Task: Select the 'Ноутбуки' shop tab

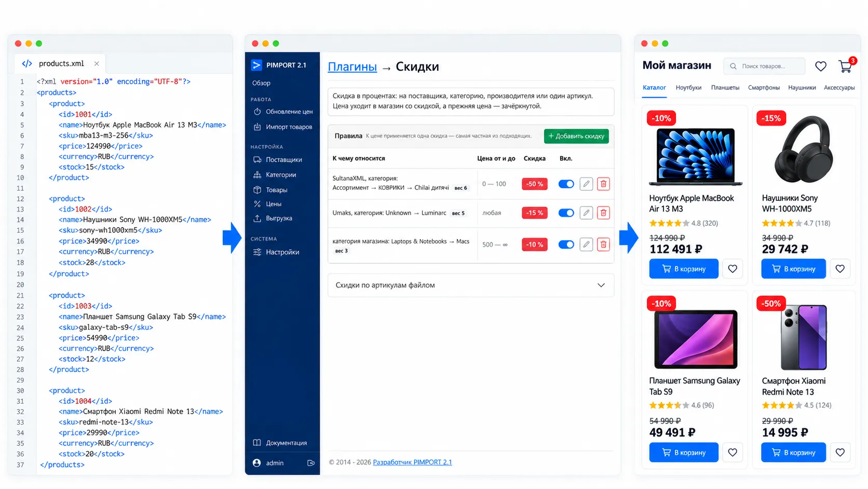Action: [x=688, y=87]
